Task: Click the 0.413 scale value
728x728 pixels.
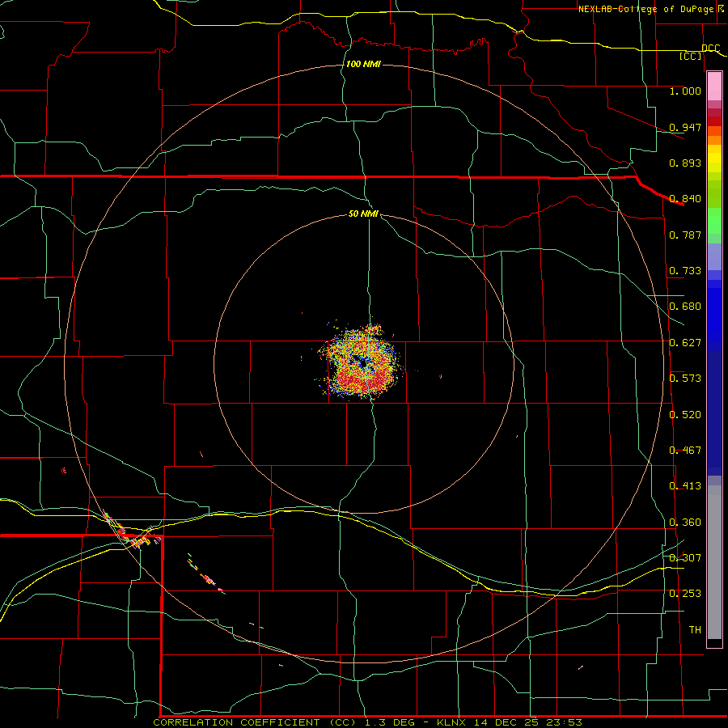Action: [685, 486]
